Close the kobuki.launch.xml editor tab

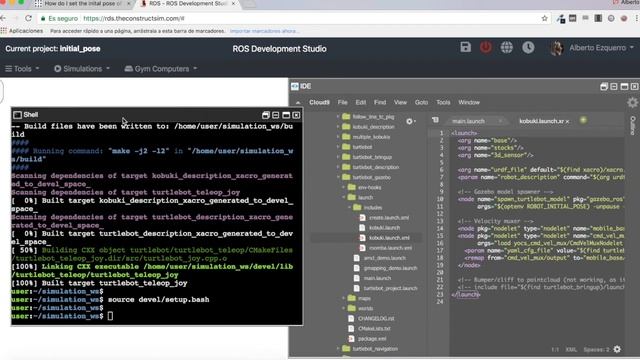(x=567, y=122)
